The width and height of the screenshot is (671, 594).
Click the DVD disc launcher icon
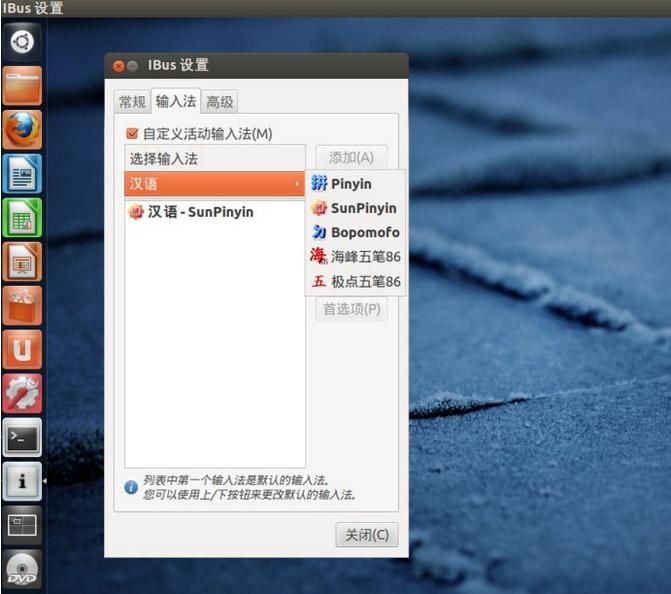coord(22,570)
